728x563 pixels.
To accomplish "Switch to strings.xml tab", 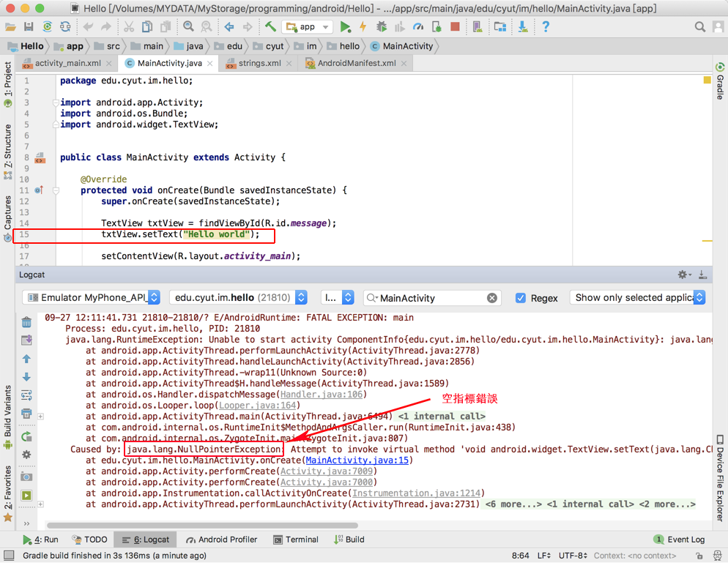I will click(x=259, y=63).
